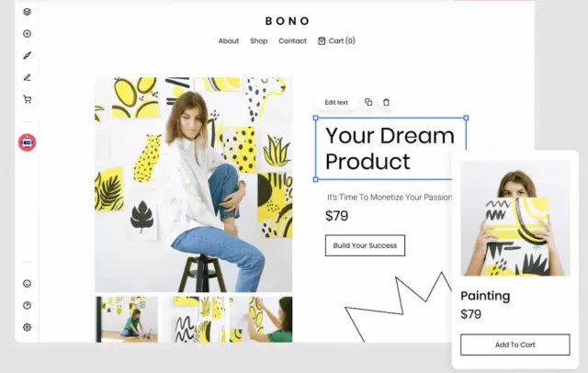Click the smiley feedback icon
The image size is (588, 373).
coord(27,283)
